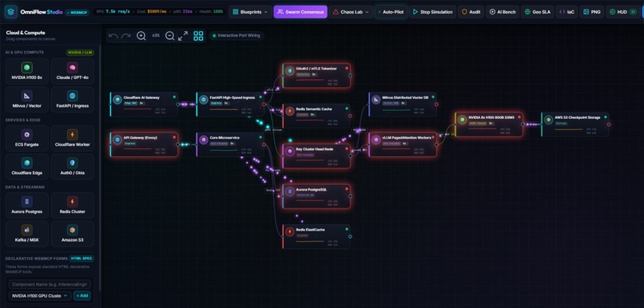Image resolution: width=644 pixels, height=308 pixels.
Task: Click the Cloudflare AI Gateway output port
Action: (178, 105)
